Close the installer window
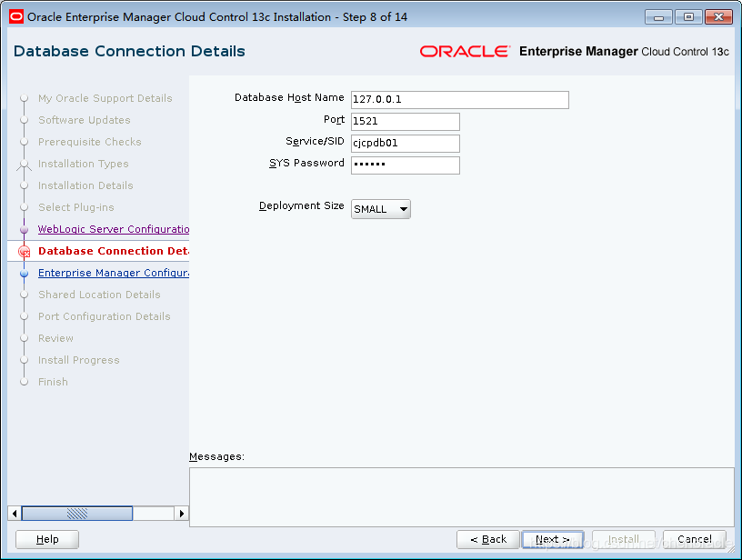The width and height of the screenshot is (742, 560). click(718, 17)
